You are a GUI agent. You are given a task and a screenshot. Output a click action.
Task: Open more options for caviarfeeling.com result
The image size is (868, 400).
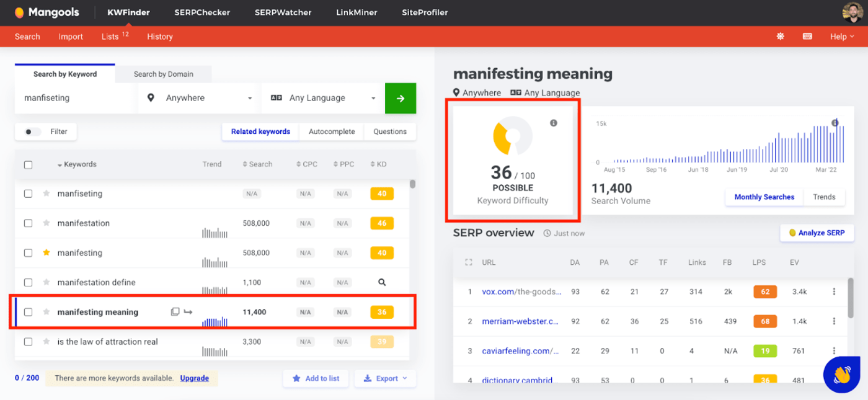(x=834, y=351)
